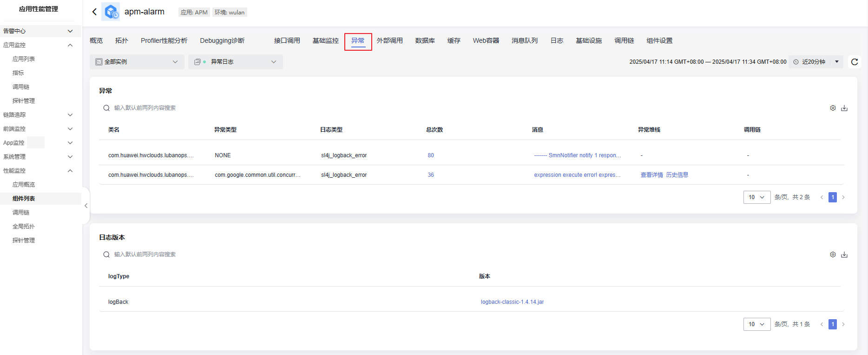Open the total count link 80
868x355 pixels.
pos(431,155)
